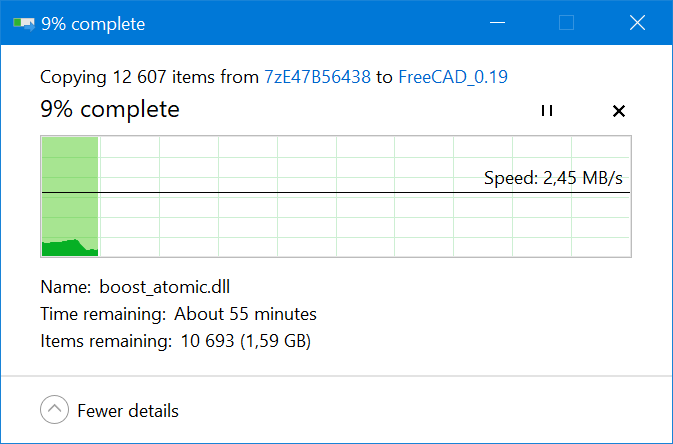Image resolution: width=673 pixels, height=444 pixels.
Task: Click the disabled maximize button
Action: point(567,23)
